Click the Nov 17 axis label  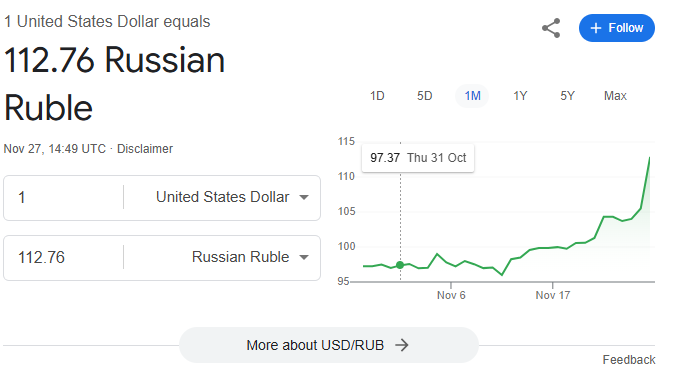pyautogui.click(x=552, y=295)
